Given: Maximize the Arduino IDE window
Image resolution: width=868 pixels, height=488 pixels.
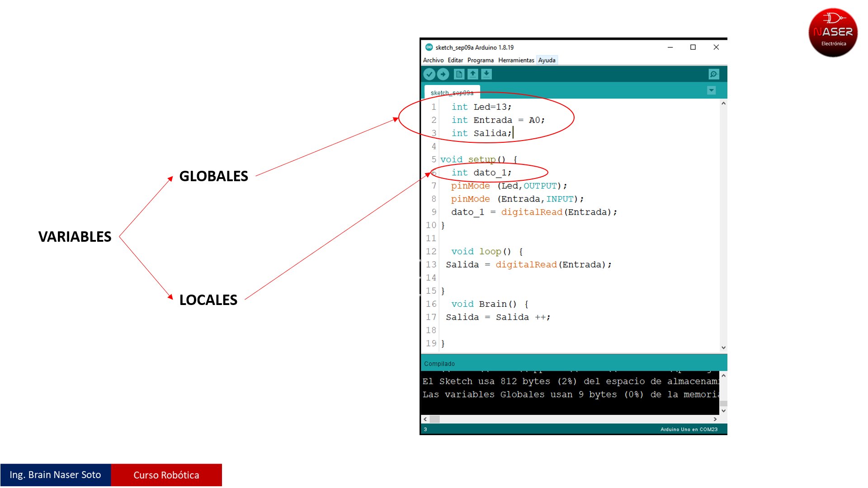Looking at the screenshot, I should click(x=693, y=47).
